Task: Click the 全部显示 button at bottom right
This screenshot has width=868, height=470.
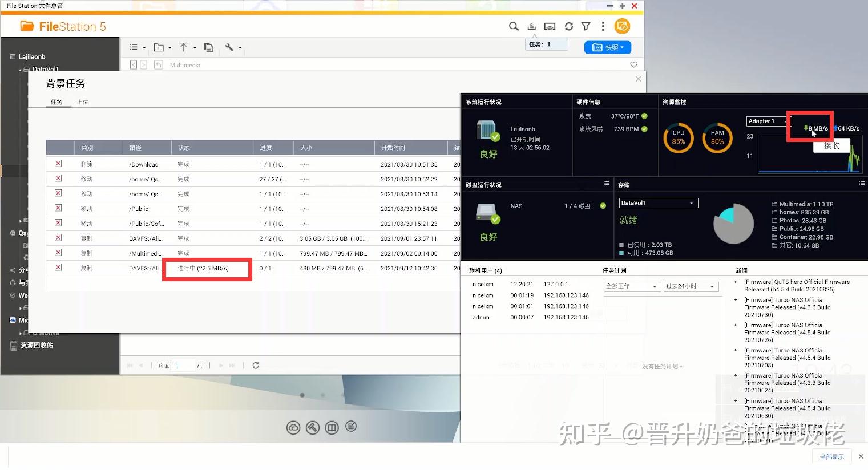Action: (x=831, y=456)
